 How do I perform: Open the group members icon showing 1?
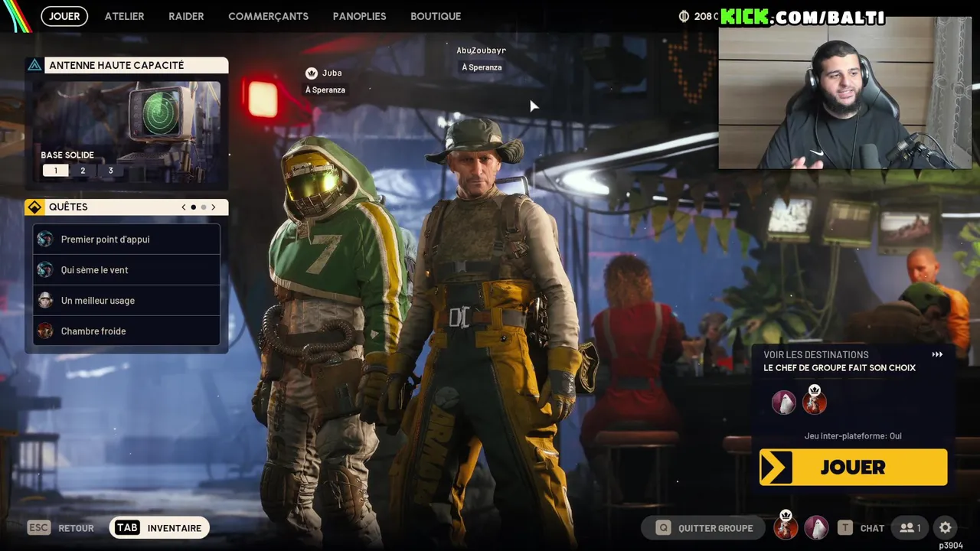(910, 528)
